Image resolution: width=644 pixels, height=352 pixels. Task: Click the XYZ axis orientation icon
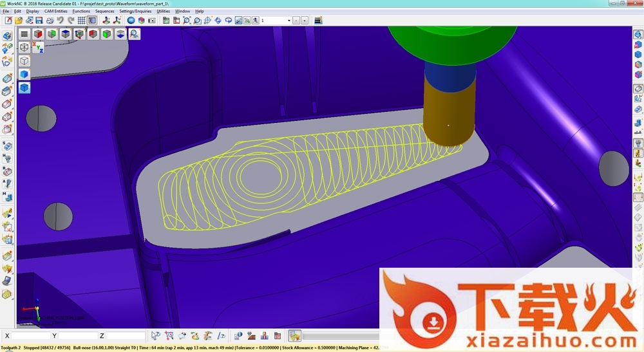pyautogui.click(x=38, y=47)
